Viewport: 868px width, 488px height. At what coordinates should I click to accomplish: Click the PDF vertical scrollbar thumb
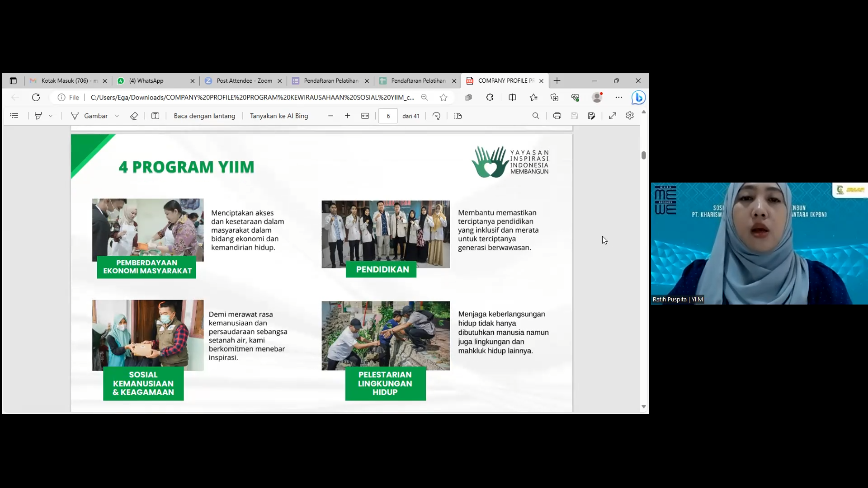[x=643, y=155]
